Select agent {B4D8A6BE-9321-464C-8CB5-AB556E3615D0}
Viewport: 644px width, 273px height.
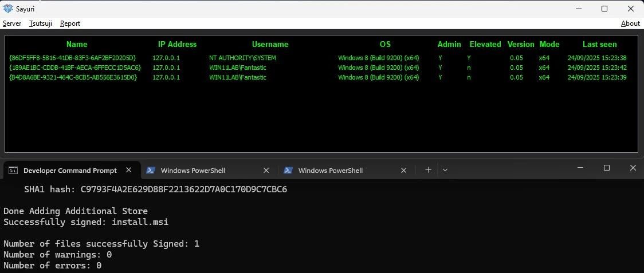click(x=73, y=77)
